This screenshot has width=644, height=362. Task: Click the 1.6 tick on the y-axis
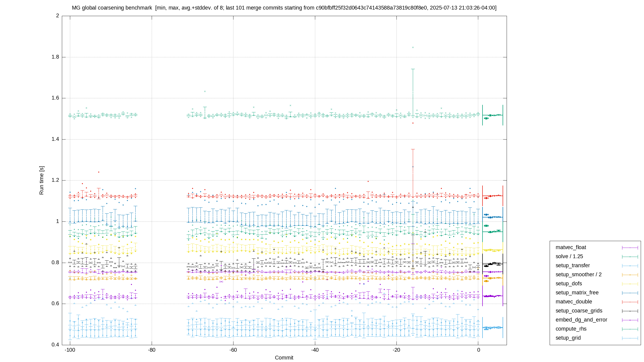[x=55, y=98]
